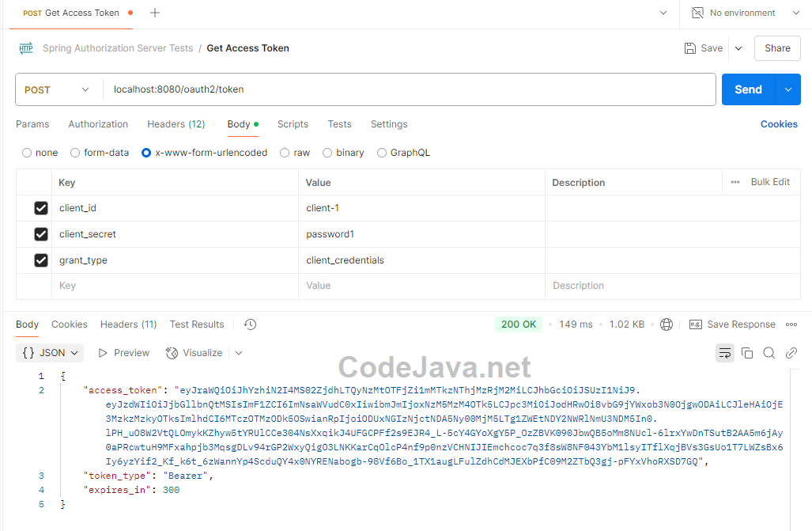Image resolution: width=812 pixels, height=531 pixels.
Task: Click the empty Description placeholder field
Action: (x=673, y=286)
